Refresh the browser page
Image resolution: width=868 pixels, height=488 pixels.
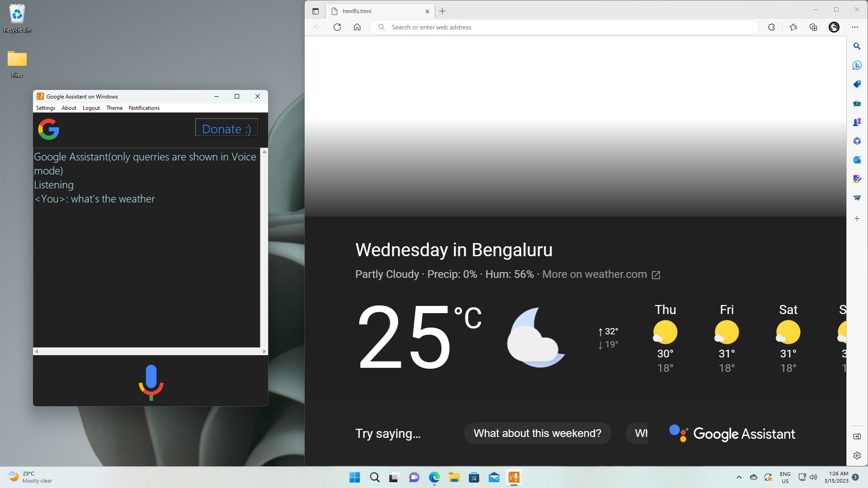tap(337, 27)
